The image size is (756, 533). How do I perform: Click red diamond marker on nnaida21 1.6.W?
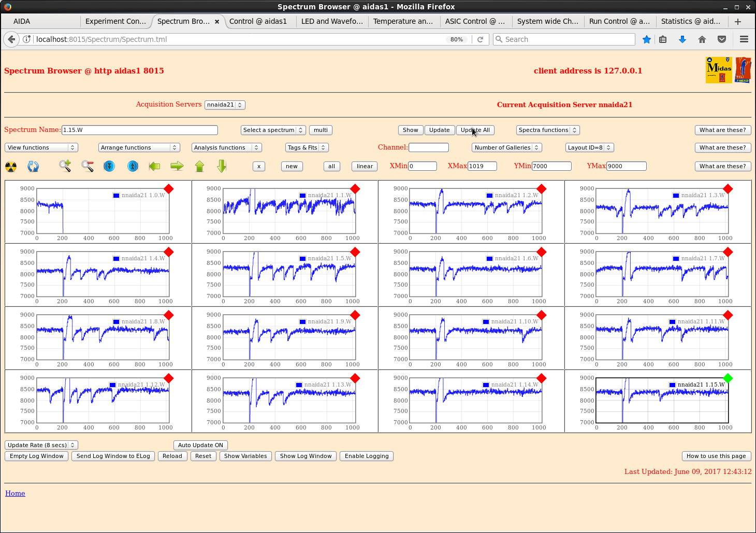tap(542, 252)
